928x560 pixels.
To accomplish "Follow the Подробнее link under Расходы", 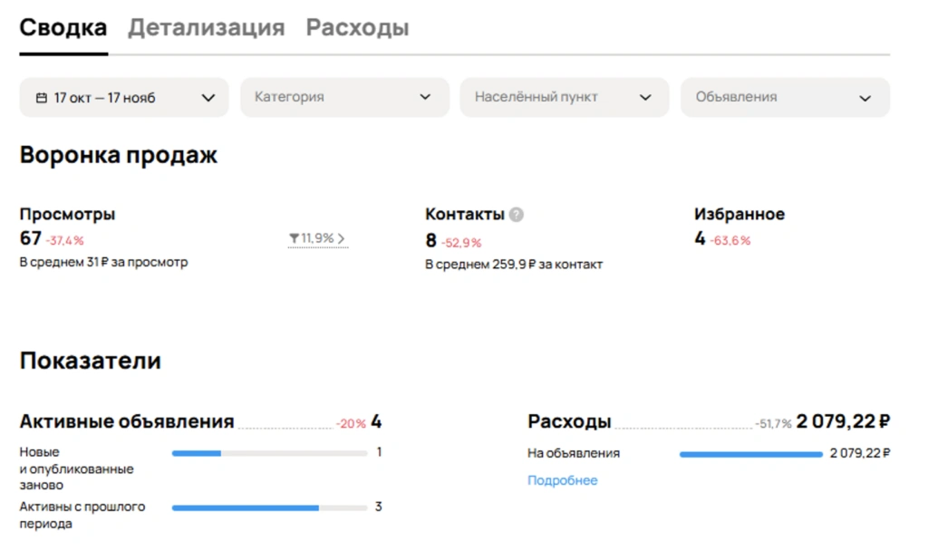I will click(x=562, y=480).
